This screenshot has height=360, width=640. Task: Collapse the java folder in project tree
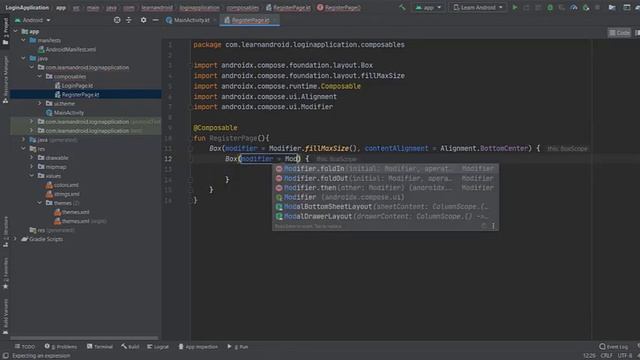[23, 58]
